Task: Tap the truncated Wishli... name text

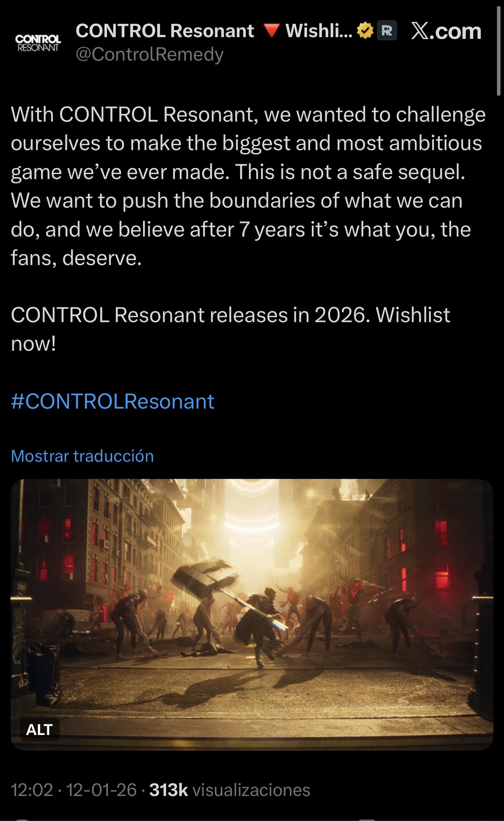Action: 319,31
